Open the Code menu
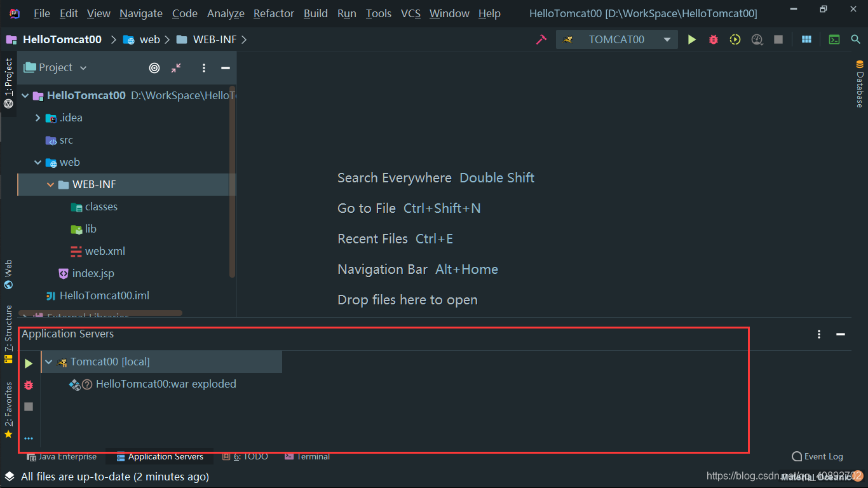This screenshot has height=488, width=868. (185, 13)
